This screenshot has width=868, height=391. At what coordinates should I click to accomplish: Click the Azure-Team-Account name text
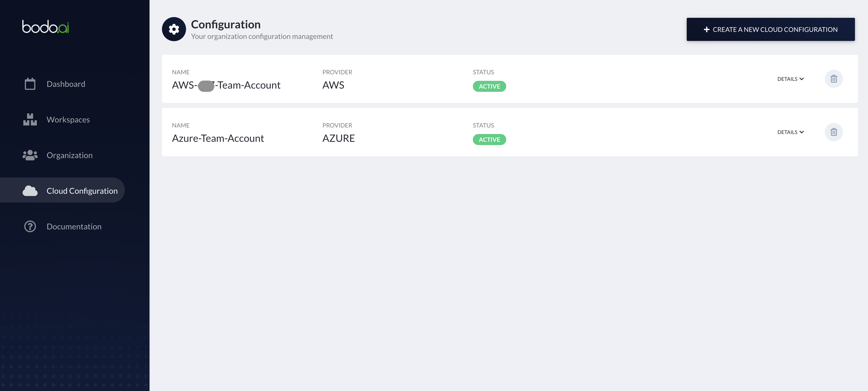[218, 138]
